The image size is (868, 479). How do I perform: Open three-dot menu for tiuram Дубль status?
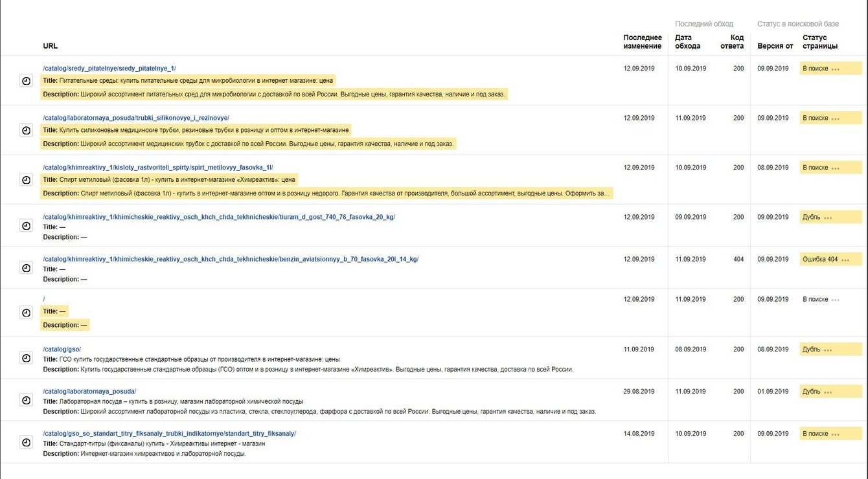click(828, 218)
